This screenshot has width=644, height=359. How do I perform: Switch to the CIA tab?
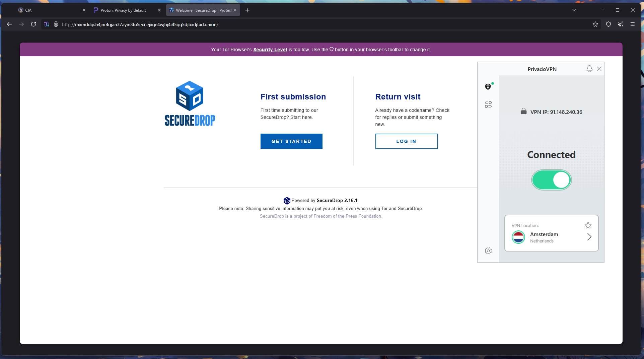51,10
